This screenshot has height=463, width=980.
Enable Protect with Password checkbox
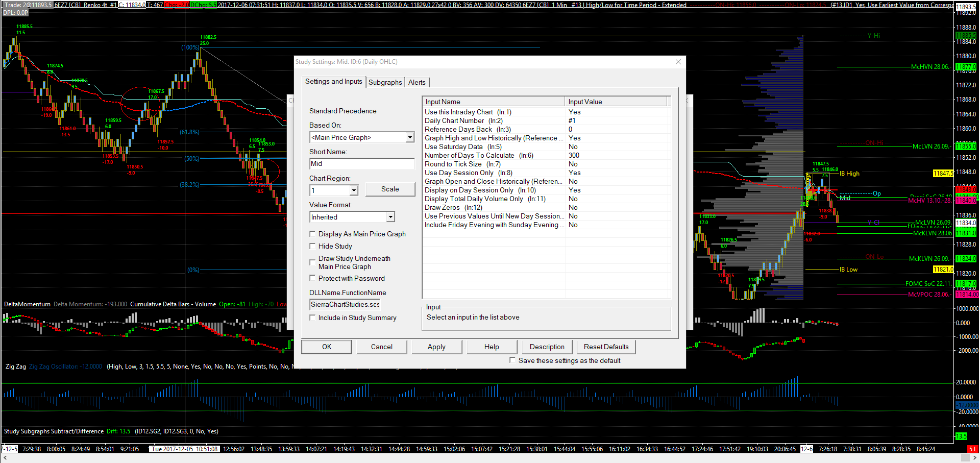pos(312,278)
